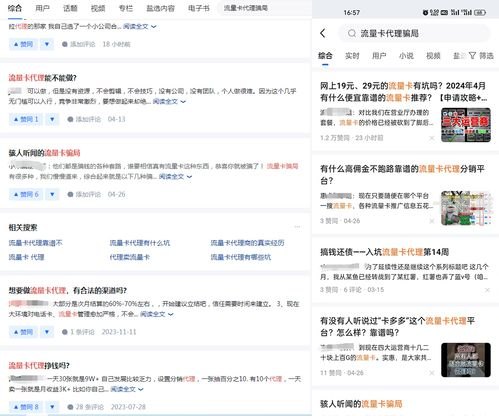The width and height of the screenshot is (499, 416).
Task: Open question 想要做流量卡代理,有合法的渠道吗?
Action: [x=68, y=290]
